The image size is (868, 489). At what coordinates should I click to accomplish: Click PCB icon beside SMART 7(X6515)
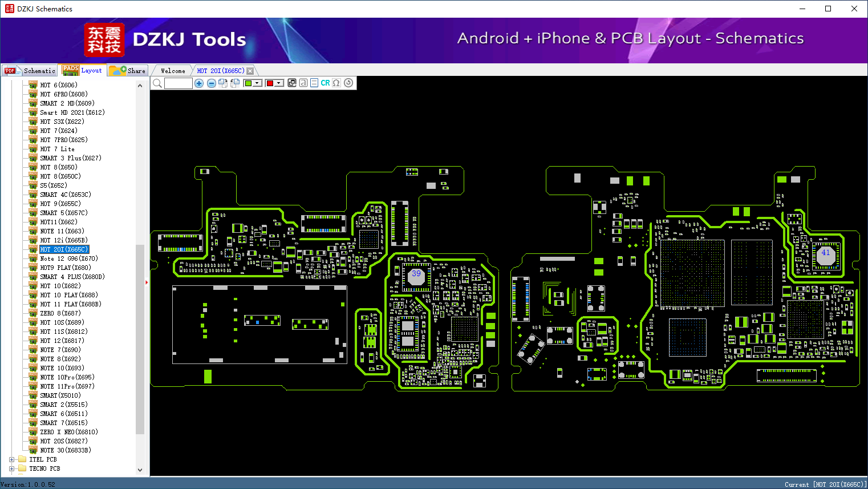[33, 423]
